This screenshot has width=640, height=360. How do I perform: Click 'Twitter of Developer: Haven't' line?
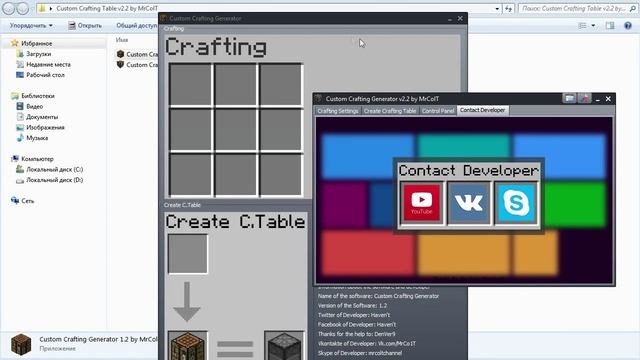point(353,315)
